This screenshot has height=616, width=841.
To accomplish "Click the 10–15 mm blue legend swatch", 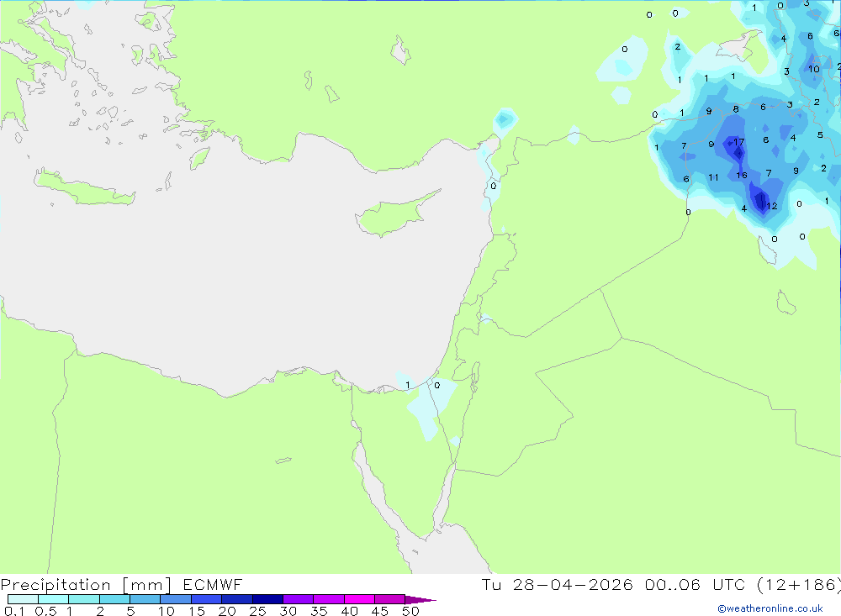I will [x=176, y=599].
